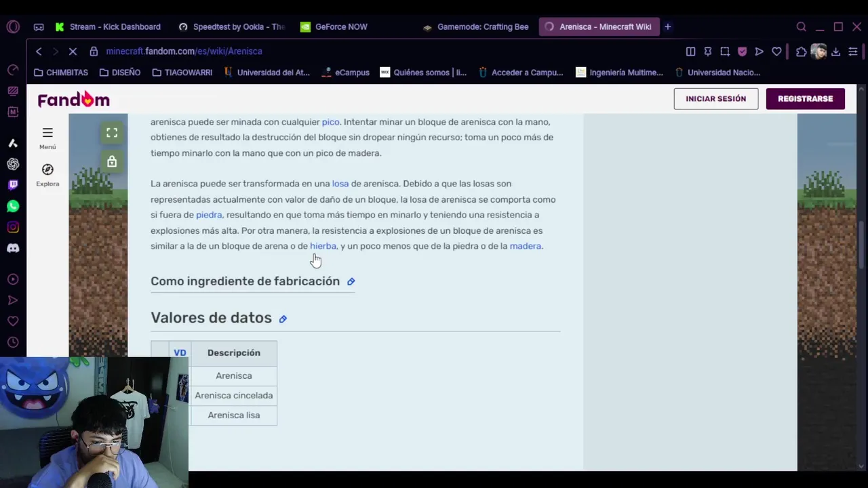This screenshot has width=868, height=488.
Task: Open GX Corner gamepad icon in tab bar
Action: coord(39,27)
